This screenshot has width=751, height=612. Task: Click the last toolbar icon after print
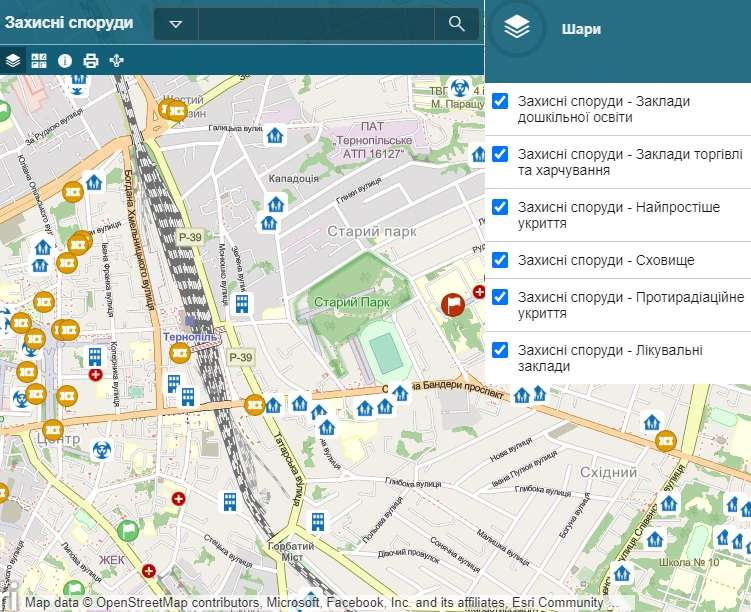[x=117, y=60]
